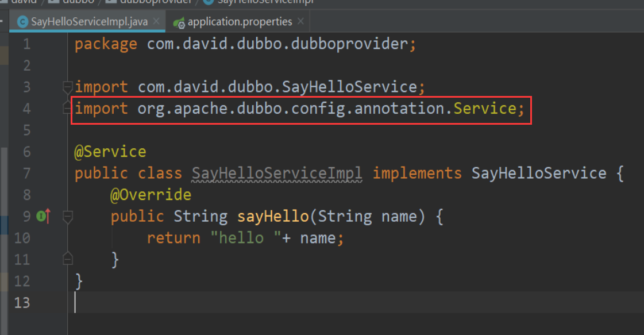This screenshot has height=335, width=644.
Task: Collapse the import statements using the gutter arrow
Action: click(x=67, y=86)
